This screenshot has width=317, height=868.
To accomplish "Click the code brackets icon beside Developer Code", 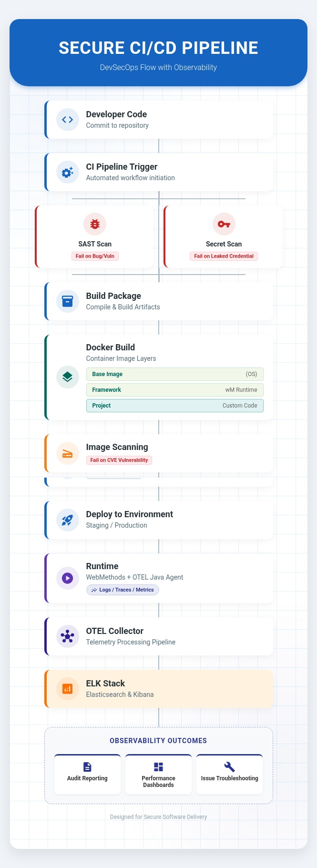I will (68, 120).
